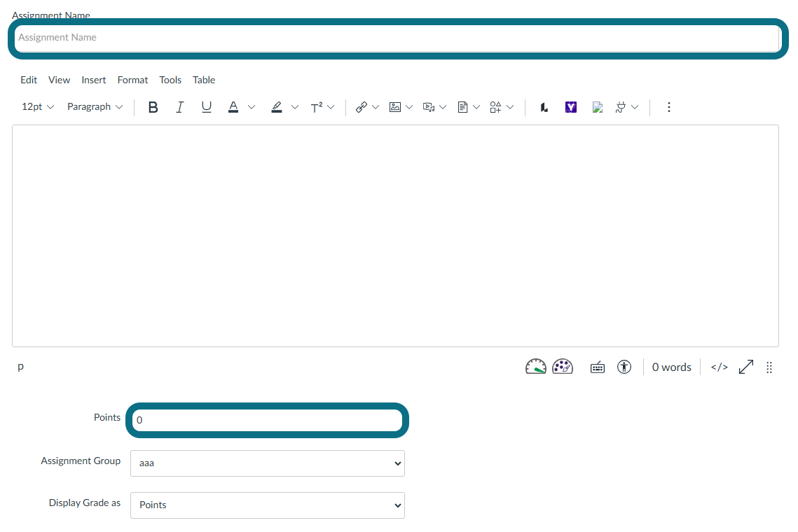Apply underline to text
The width and height of the screenshot is (798, 532).
[x=206, y=107]
